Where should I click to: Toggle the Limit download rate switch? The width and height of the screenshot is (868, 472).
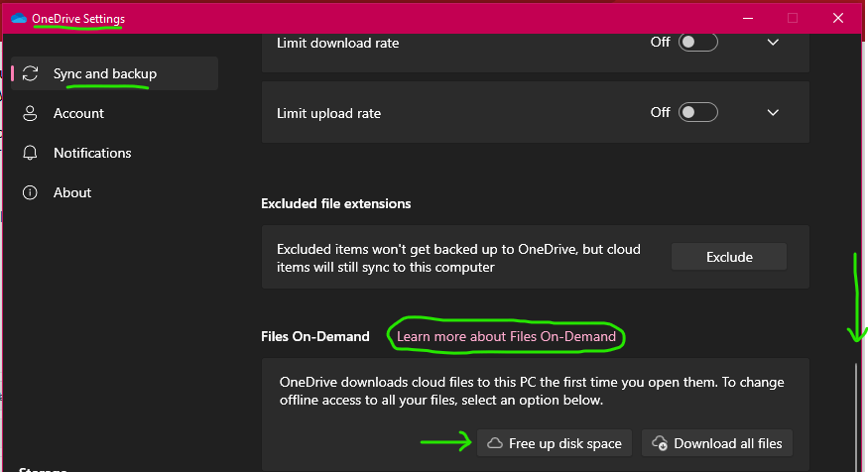tap(698, 42)
